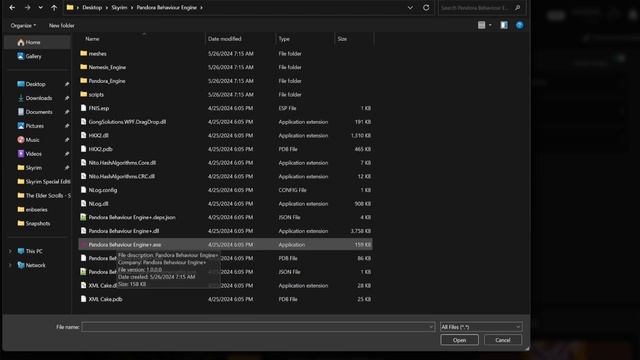Select NLog.dll file
This screenshot has height=360, width=640.
[x=225, y=204]
